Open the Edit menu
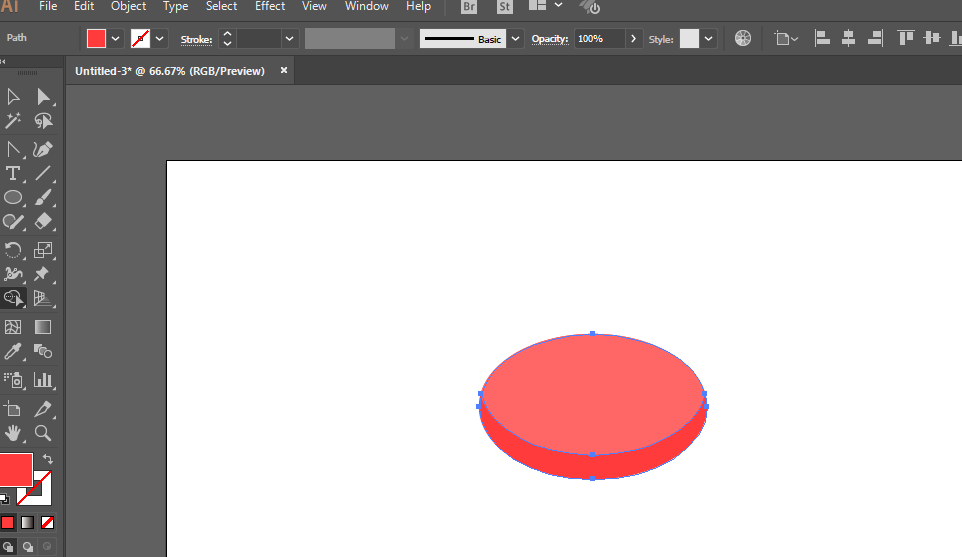 click(84, 6)
